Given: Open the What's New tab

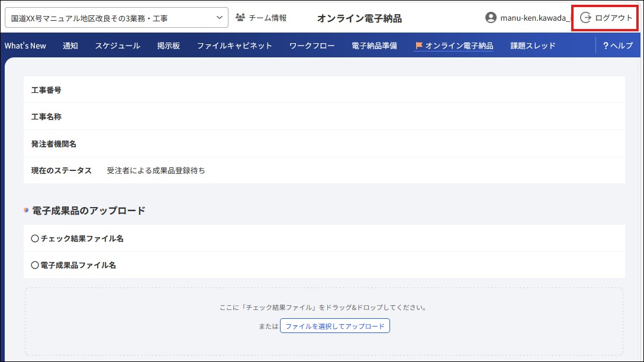Looking at the screenshot, I should [x=25, y=46].
